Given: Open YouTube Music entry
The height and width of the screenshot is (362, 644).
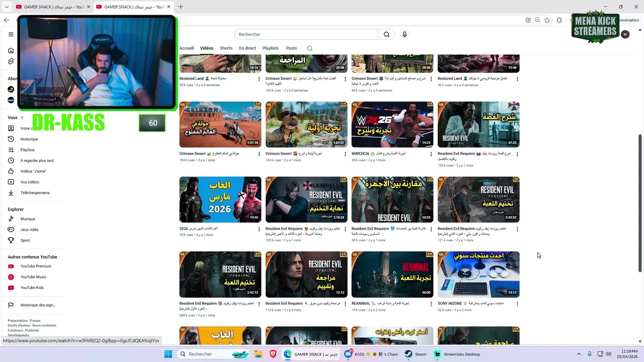Looking at the screenshot, I should 33,277.
